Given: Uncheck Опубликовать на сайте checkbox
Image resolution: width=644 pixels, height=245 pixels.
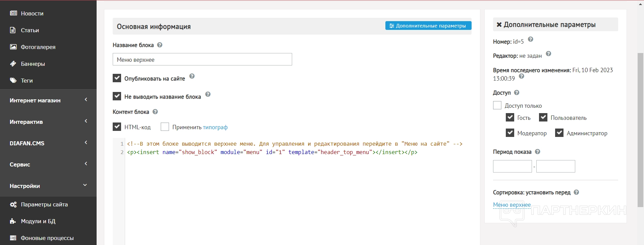Looking at the screenshot, I should pyautogui.click(x=117, y=78).
